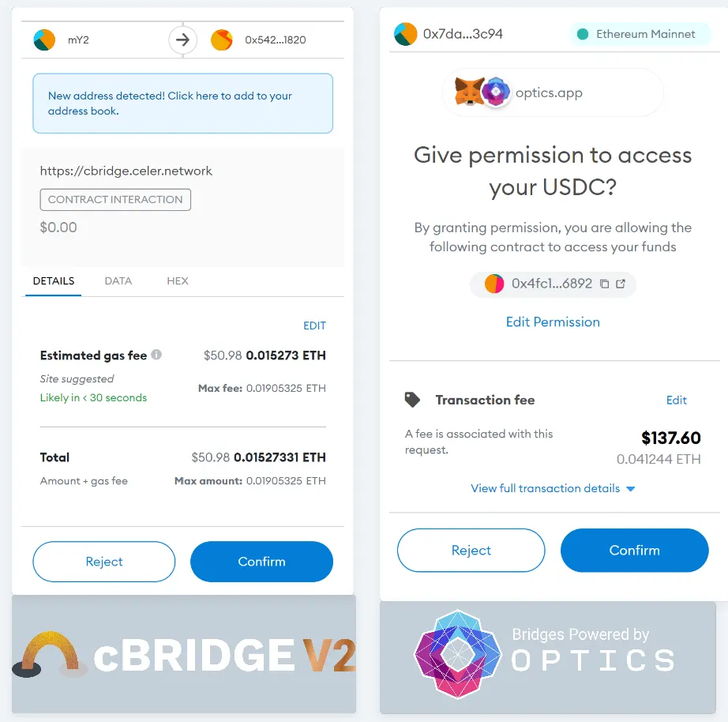Select the DETAILS tab
This screenshot has width=728, height=722.
pos(54,280)
